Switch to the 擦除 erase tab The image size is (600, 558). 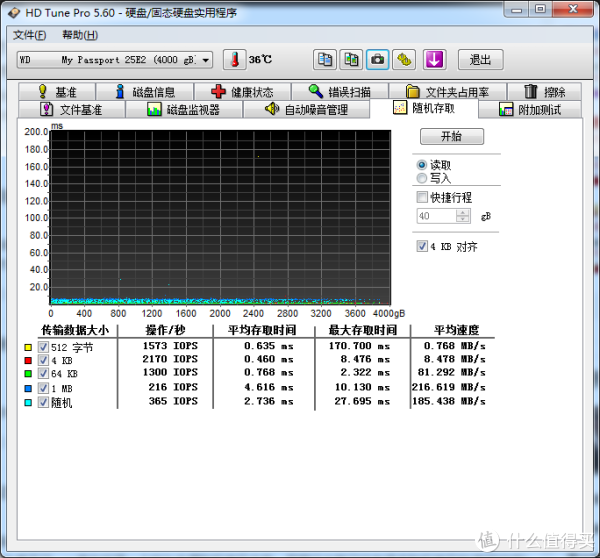click(545, 92)
